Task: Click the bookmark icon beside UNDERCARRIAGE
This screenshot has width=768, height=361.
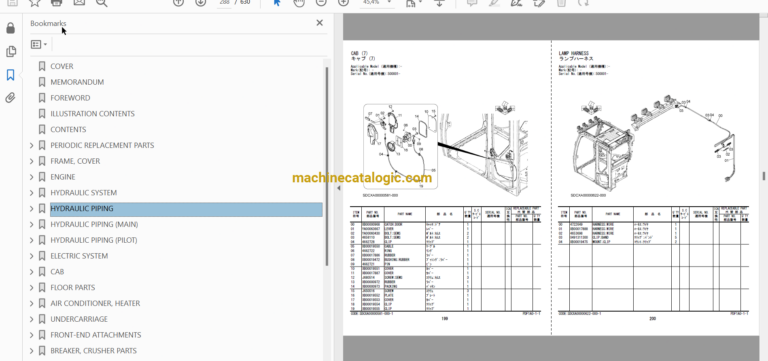Action: 42,319
